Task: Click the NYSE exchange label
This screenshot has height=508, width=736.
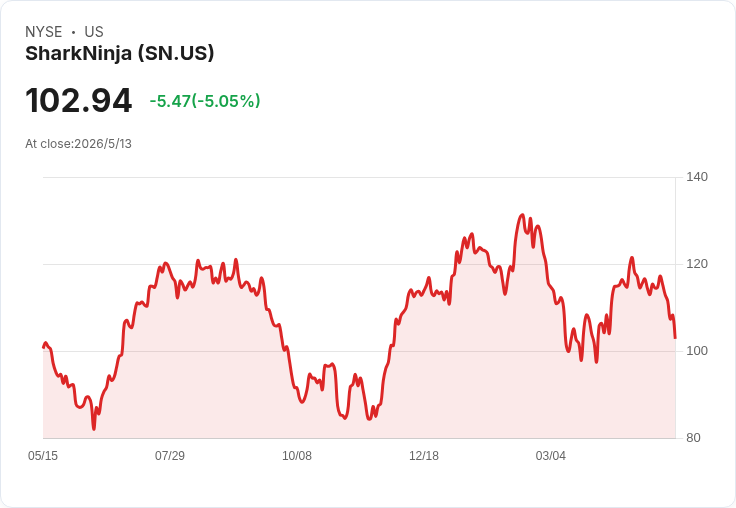Action: [44, 32]
